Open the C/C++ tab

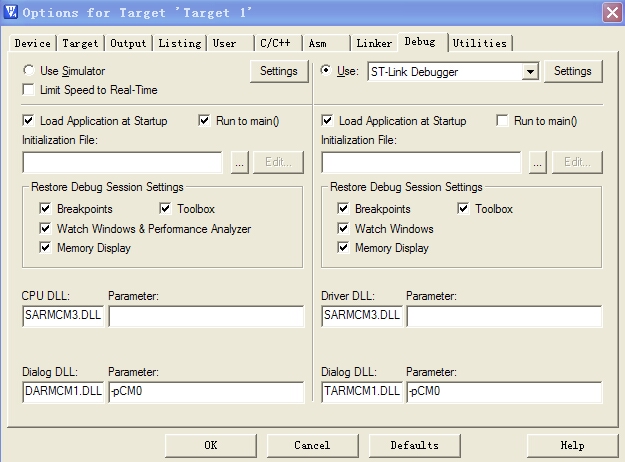(278, 43)
